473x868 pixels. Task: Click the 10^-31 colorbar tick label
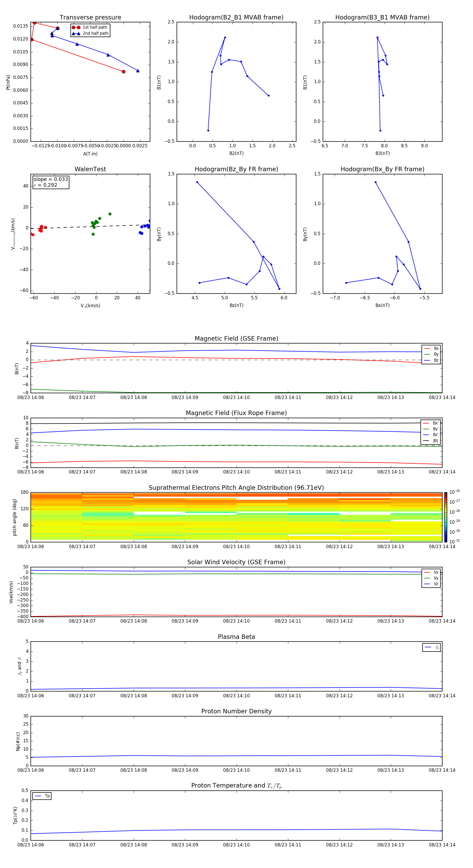[454, 542]
